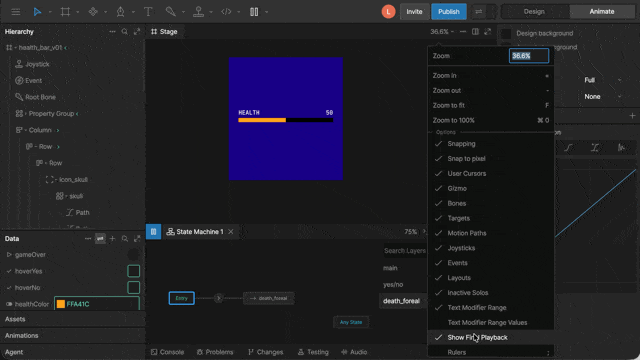Open the Changes panel
The height and width of the screenshot is (360, 640).
point(265,352)
